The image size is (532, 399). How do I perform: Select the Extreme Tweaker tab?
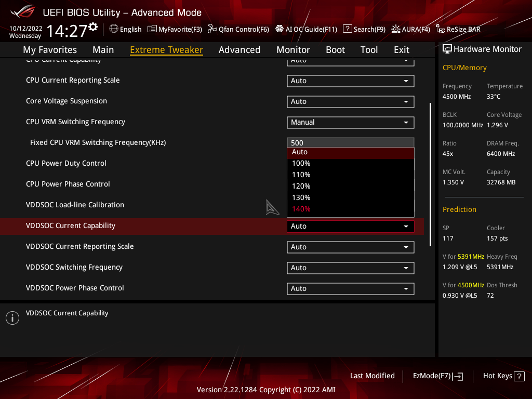(167, 50)
